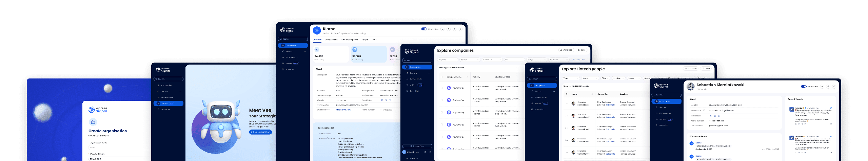Viewport: 868px width, 161px height.
Task: Tick checkbox for first Paybaweb ay row
Action: tap(441, 88)
